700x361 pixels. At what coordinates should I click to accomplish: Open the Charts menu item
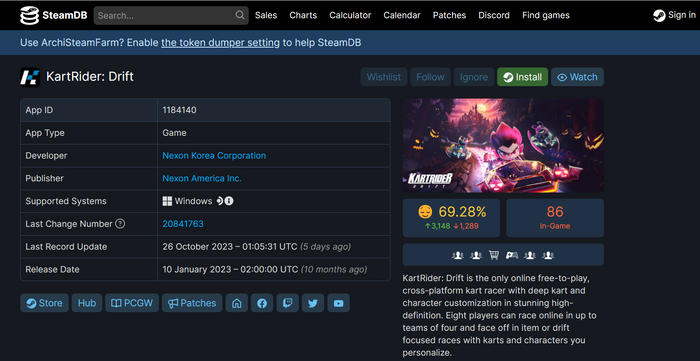click(303, 15)
